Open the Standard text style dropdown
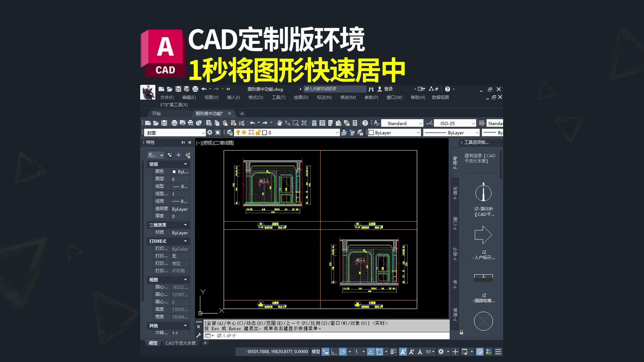644x362 pixels. pyautogui.click(x=402, y=123)
